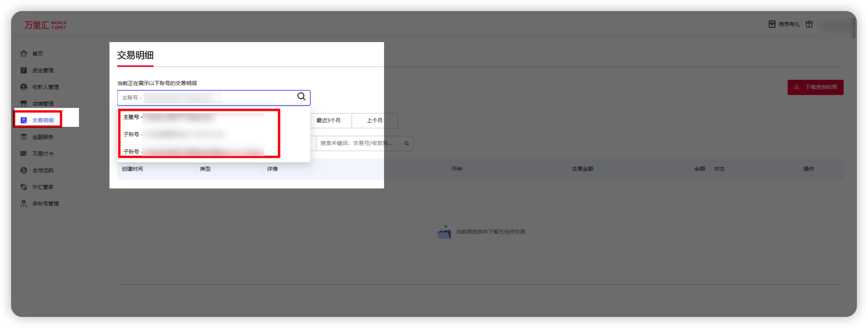Viewport: 868px width, 328px height.
Task: Click the 详情 column header
Action: click(x=272, y=169)
